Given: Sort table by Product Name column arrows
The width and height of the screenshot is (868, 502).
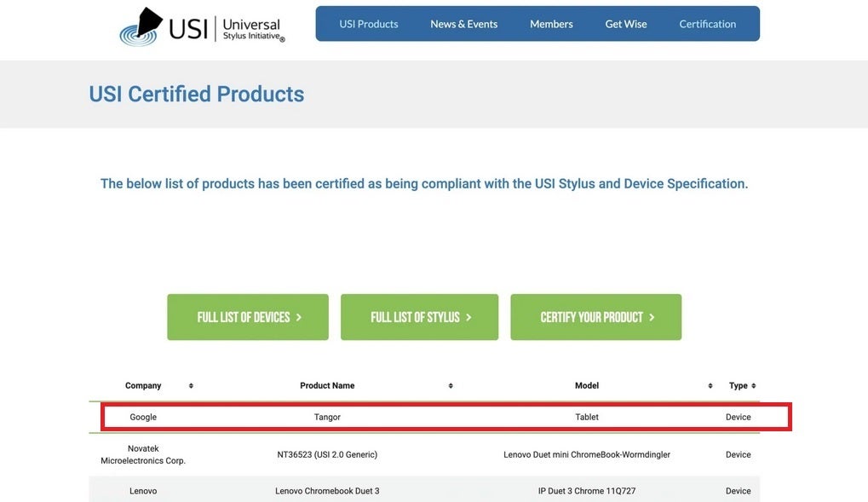Looking at the screenshot, I should 451,385.
